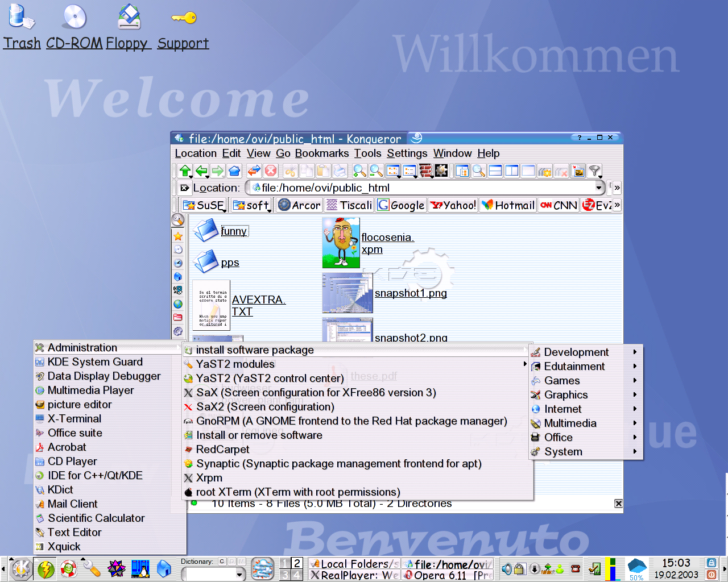Split the view left/right icon
Screen dimensions: 728x582
512,171
